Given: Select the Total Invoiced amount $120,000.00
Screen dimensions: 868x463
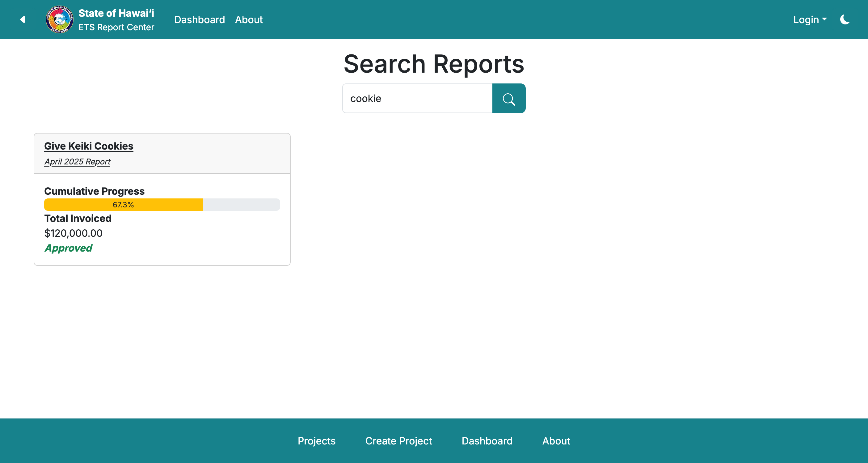Looking at the screenshot, I should pos(73,233).
